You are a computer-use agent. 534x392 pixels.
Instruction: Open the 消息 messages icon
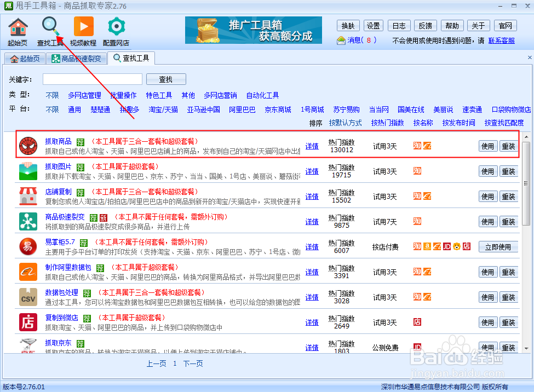tap(341, 41)
